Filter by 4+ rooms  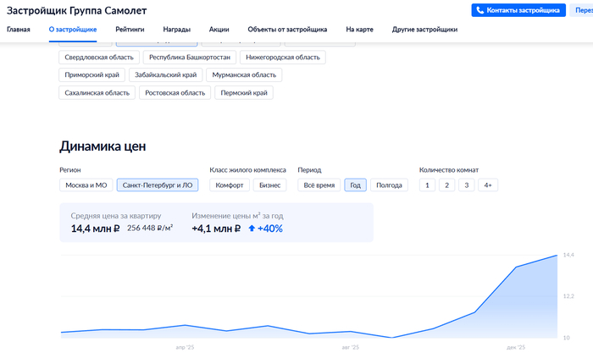[487, 185]
